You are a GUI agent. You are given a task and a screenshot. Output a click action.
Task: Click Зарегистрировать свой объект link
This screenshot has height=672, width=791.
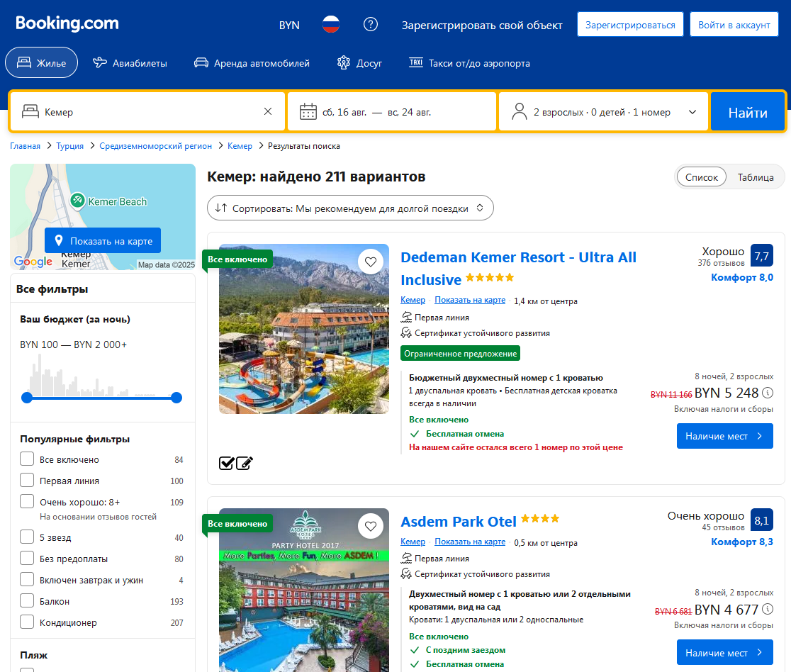482,26
